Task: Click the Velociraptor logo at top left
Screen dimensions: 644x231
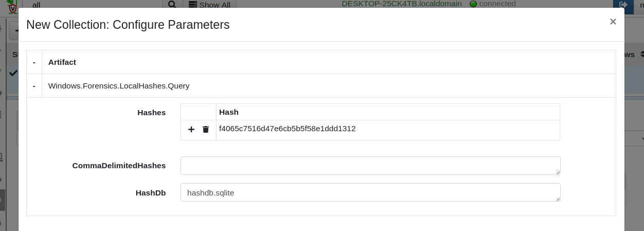Action: pyautogui.click(x=13, y=6)
